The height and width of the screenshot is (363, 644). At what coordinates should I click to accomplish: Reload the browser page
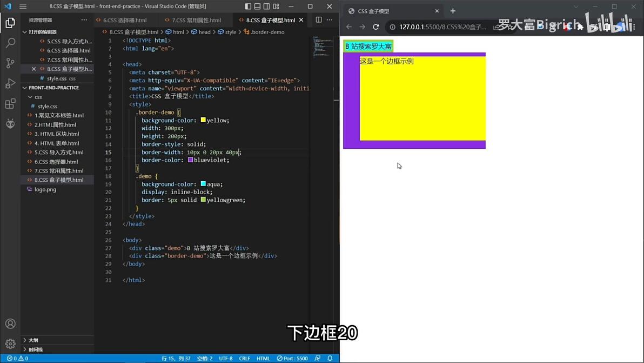[x=376, y=27]
